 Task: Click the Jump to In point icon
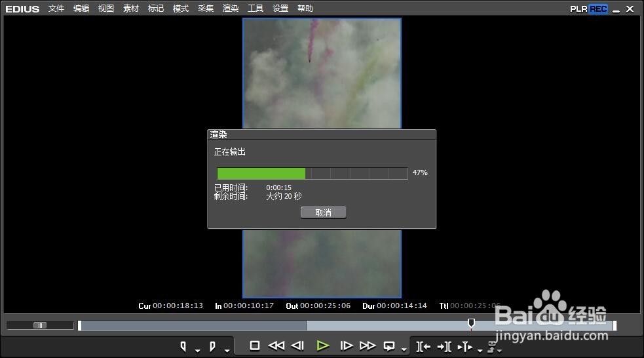[423, 346]
